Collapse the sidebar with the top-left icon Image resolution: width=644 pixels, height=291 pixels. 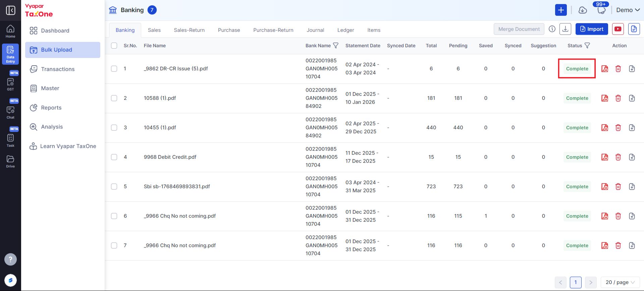[x=10, y=10]
